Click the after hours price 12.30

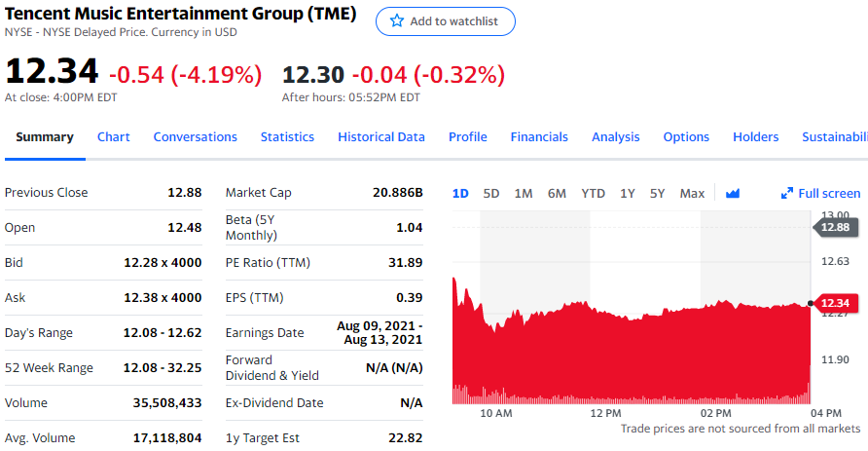pos(313,75)
